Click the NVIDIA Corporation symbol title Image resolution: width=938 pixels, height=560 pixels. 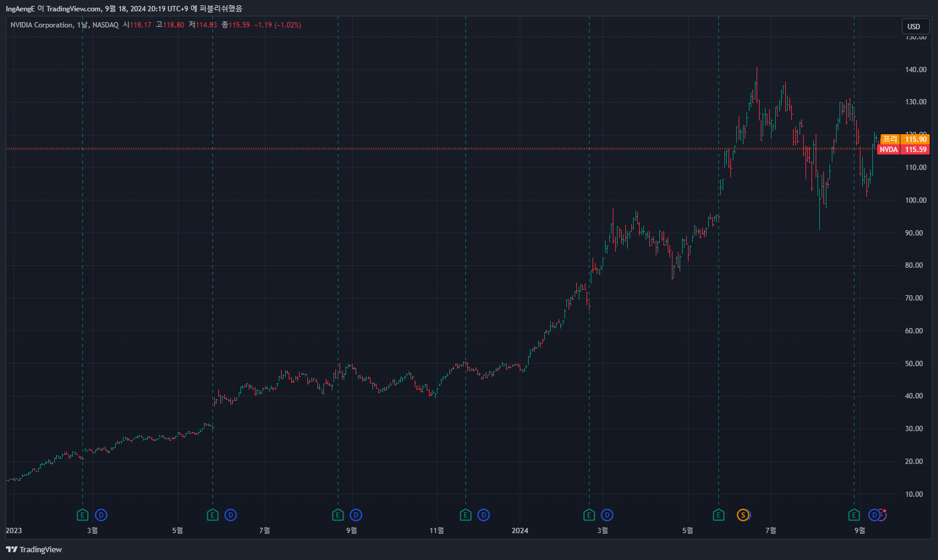click(42, 25)
